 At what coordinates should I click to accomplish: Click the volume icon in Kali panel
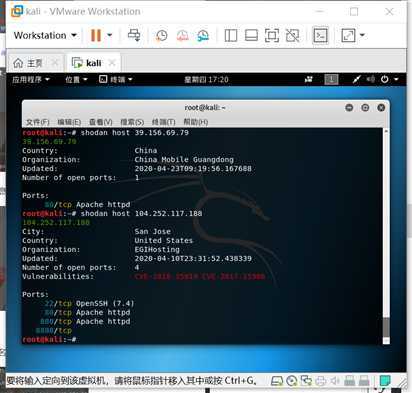[370, 79]
